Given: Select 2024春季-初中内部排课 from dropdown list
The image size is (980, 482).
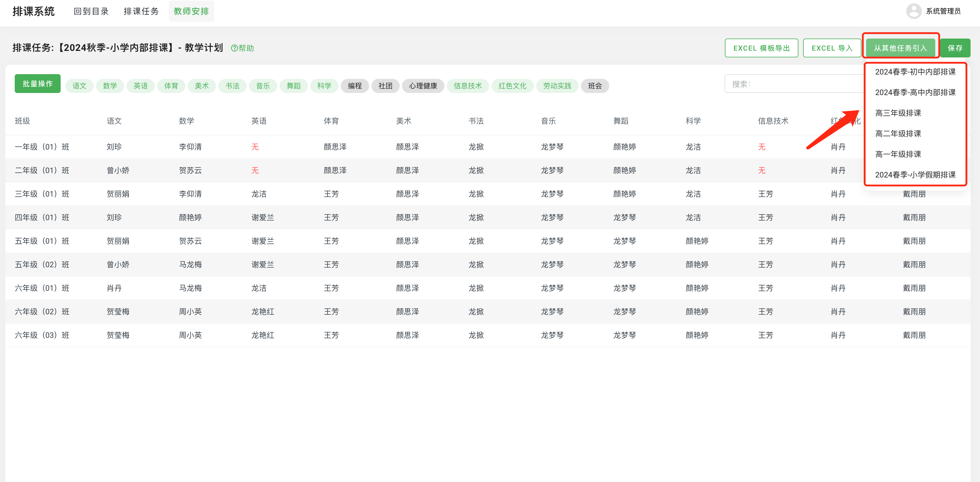Looking at the screenshot, I should tap(915, 72).
